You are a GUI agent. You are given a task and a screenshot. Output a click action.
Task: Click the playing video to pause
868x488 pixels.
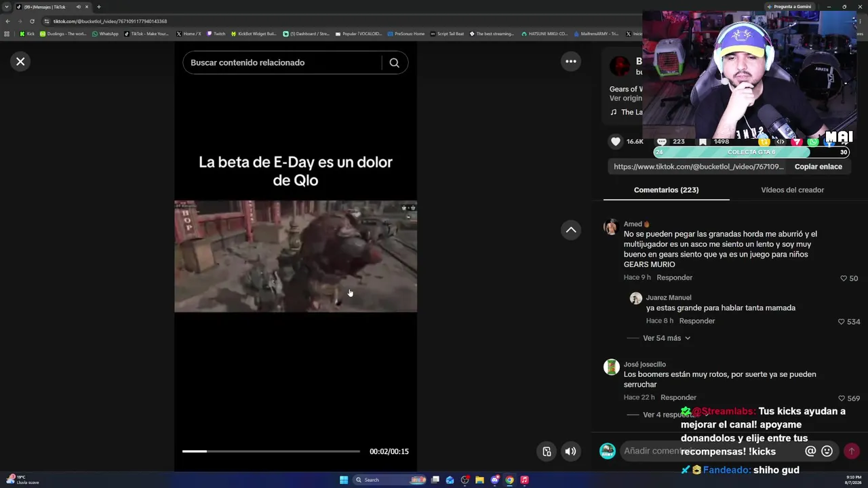point(296,256)
